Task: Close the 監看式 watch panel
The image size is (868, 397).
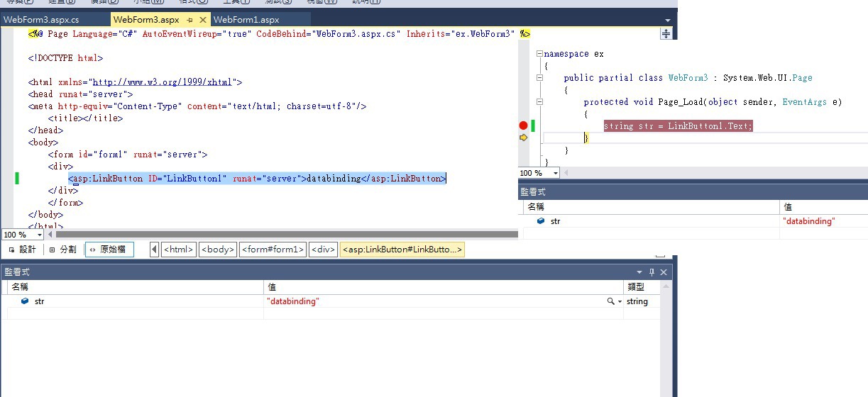Action: pos(664,272)
